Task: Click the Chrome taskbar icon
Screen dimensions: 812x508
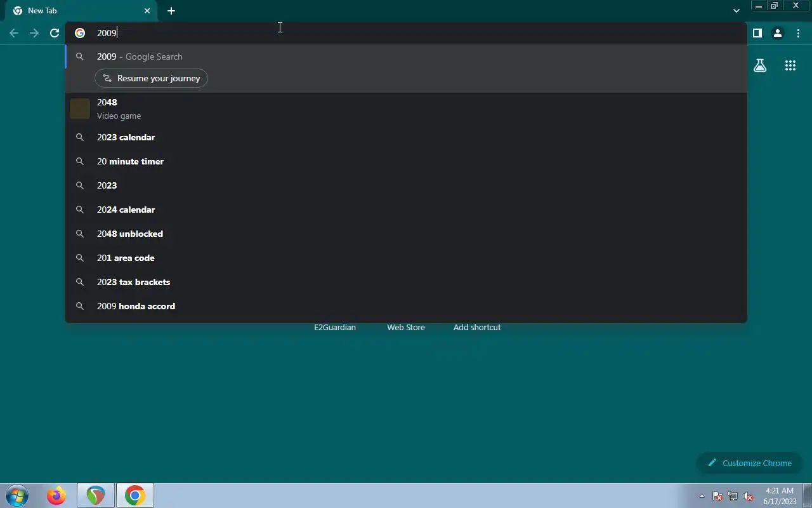Action: [135, 495]
